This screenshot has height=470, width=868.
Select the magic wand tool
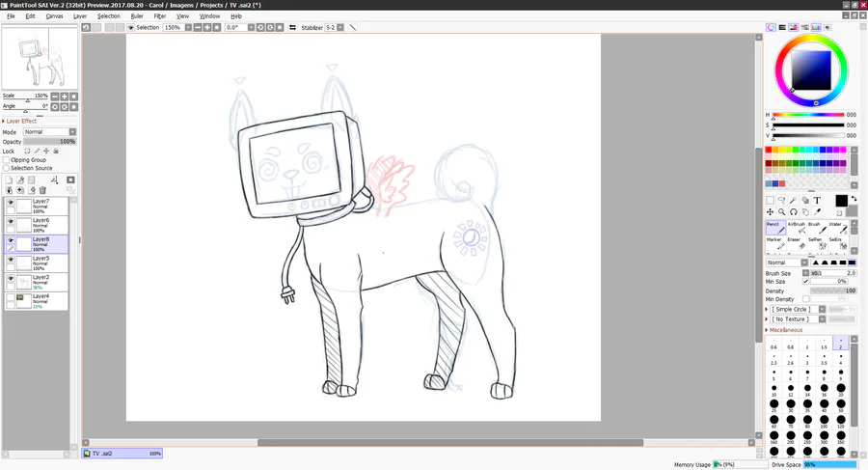[794, 200]
